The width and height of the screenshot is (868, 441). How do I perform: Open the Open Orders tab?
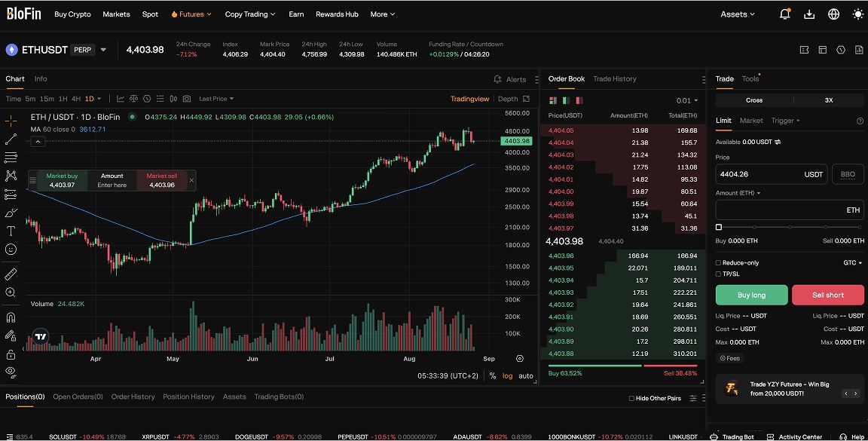(78, 397)
